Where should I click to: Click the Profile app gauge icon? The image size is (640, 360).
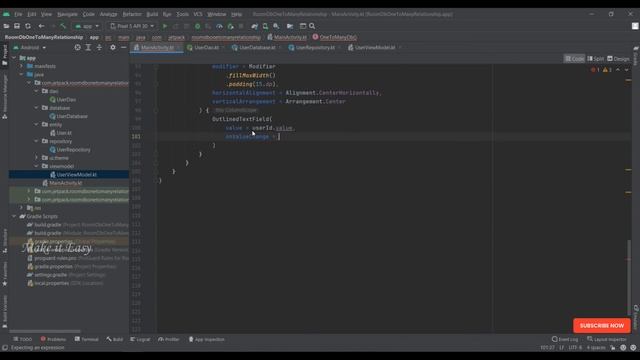point(219,26)
